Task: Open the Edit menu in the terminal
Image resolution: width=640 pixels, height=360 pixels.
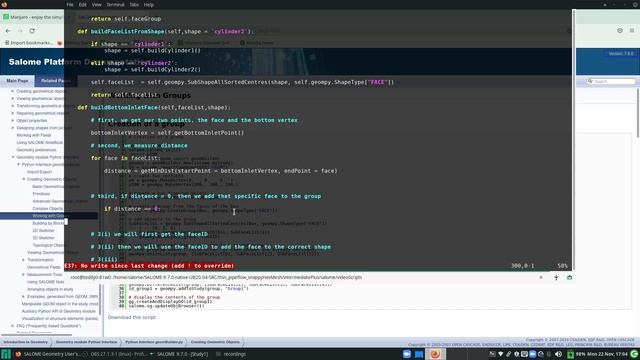Action: (82, 5)
